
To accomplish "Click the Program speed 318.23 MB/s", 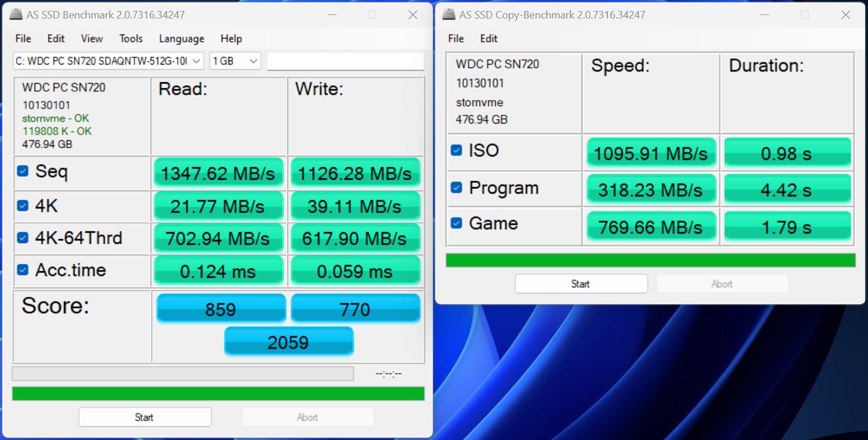I will tap(651, 189).
